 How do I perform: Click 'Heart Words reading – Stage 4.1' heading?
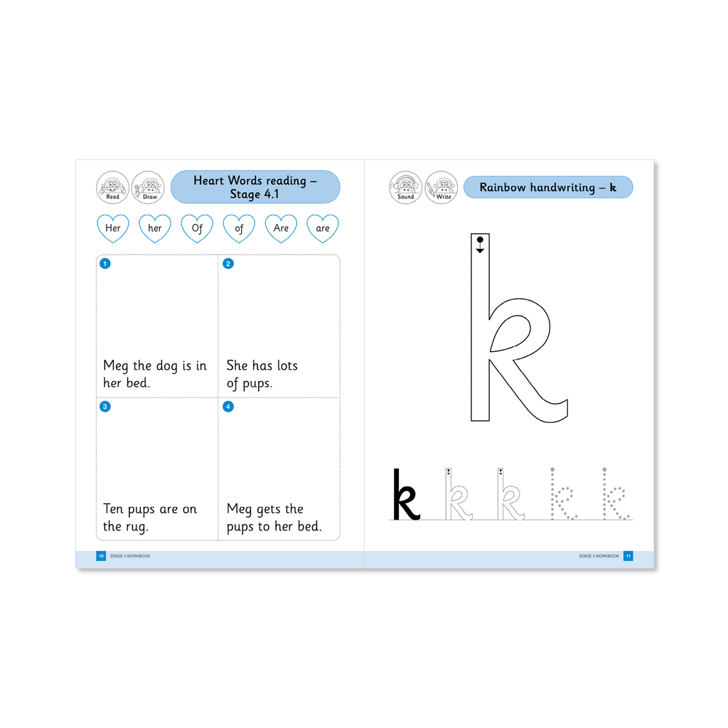point(255,187)
